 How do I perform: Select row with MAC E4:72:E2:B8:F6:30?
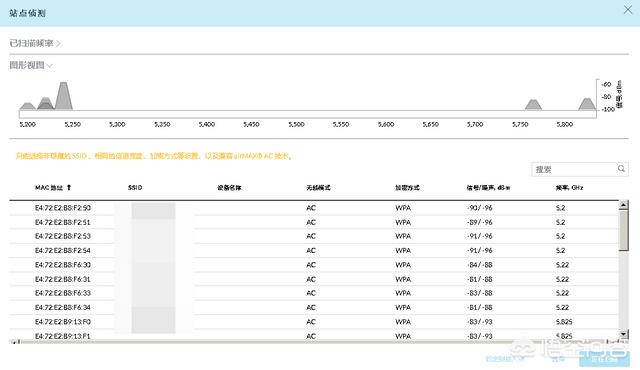313,265
